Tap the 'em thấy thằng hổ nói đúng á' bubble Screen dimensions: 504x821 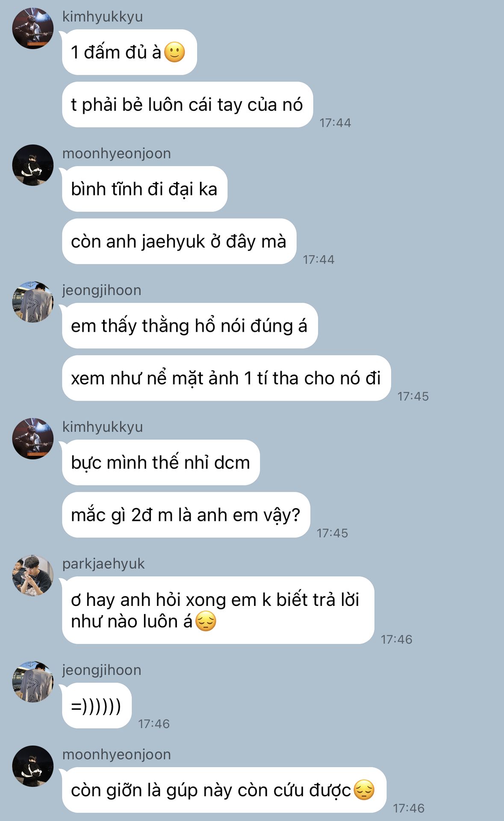190,325
